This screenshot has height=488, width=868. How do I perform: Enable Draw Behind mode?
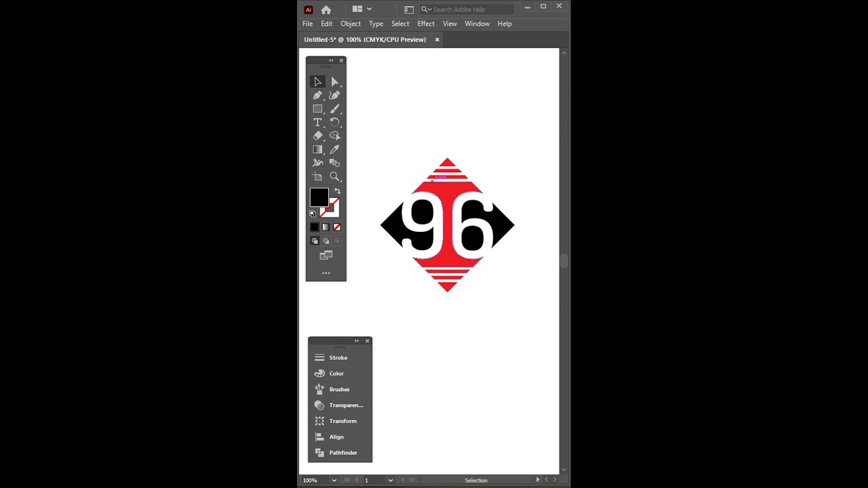(326, 241)
